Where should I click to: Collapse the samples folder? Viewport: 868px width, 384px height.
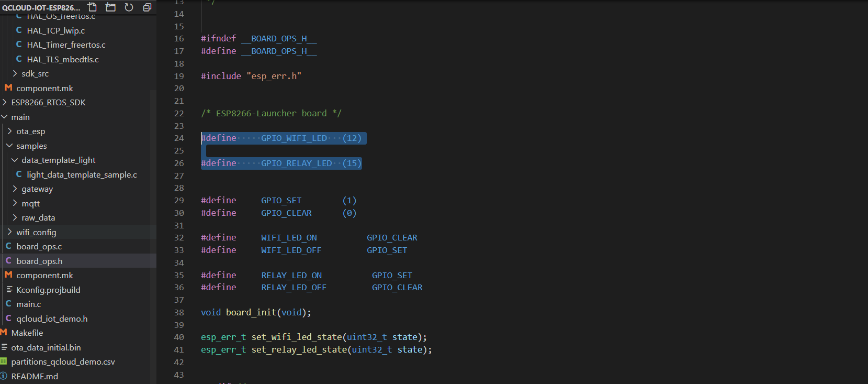click(x=9, y=146)
